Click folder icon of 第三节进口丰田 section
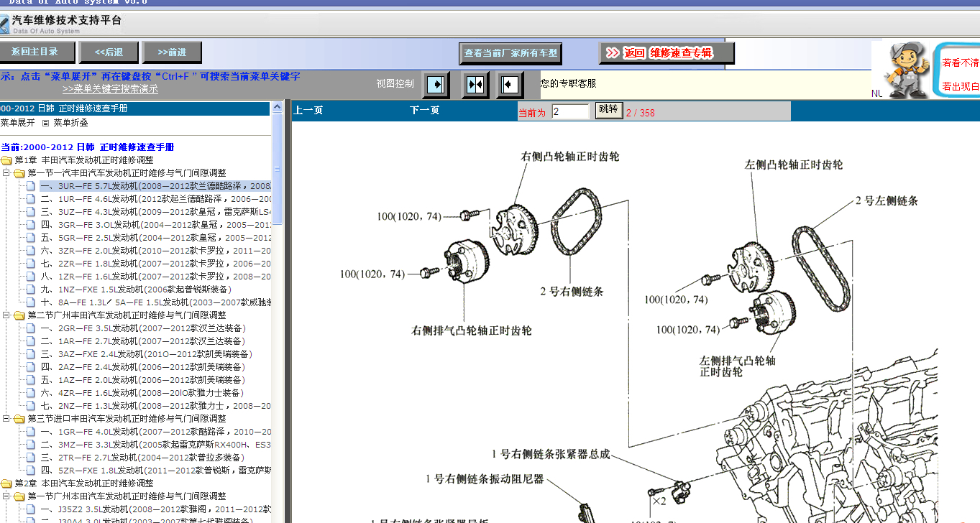The width and height of the screenshot is (980, 523). point(19,419)
